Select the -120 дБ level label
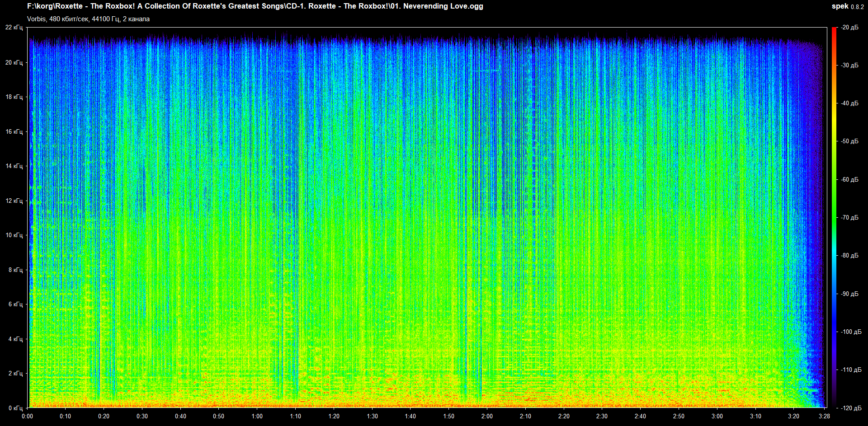The height and width of the screenshot is (426, 868). (x=850, y=408)
